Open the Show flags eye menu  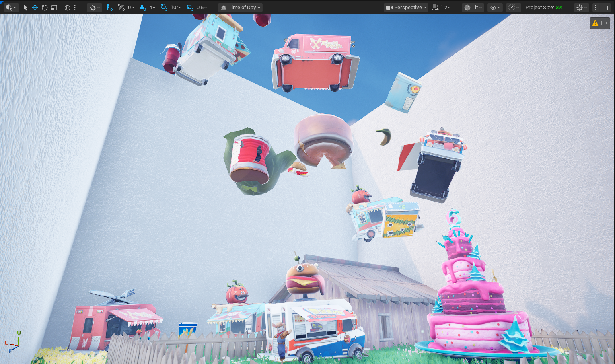(495, 8)
